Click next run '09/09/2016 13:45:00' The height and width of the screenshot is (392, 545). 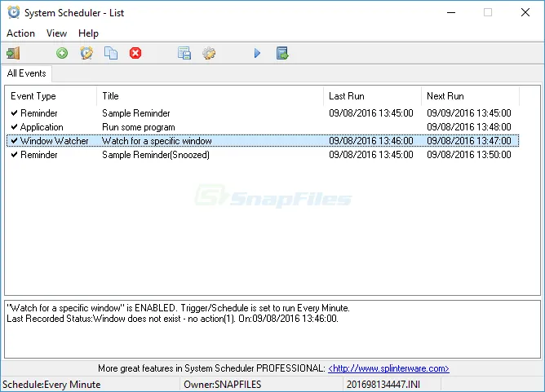(469, 113)
